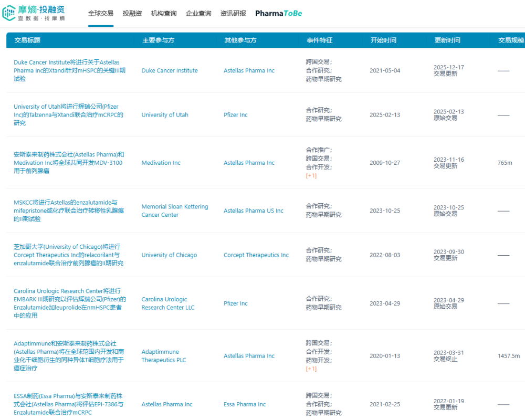Click start date 2009-10-27
The width and height of the screenshot is (525, 420).
385,162
